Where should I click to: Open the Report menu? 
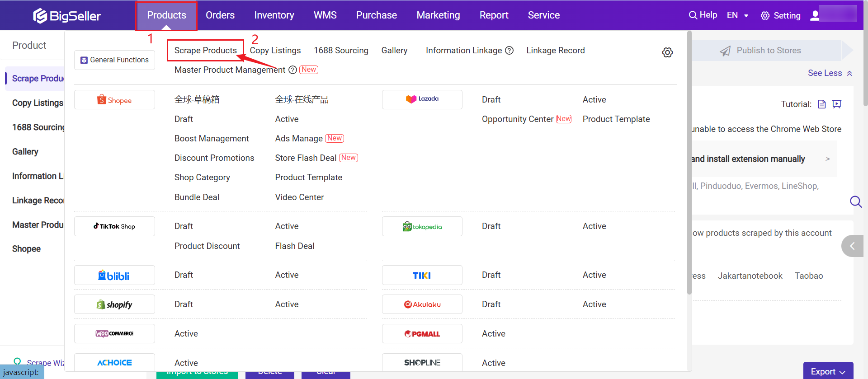pos(494,15)
